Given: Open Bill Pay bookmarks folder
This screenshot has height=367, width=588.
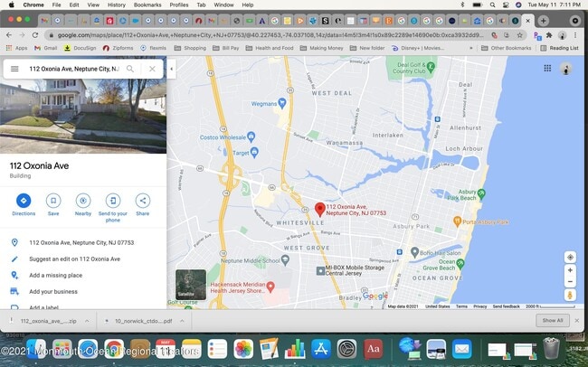Looking at the screenshot, I should tap(226, 48).
